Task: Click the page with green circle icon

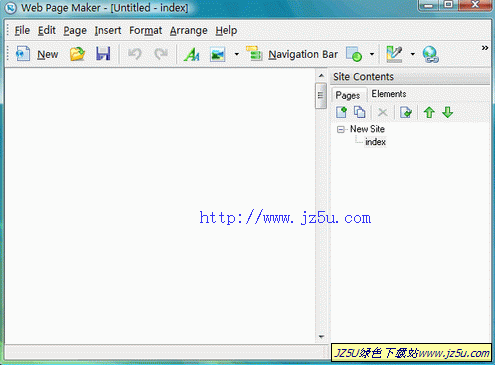Action: point(354,54)
